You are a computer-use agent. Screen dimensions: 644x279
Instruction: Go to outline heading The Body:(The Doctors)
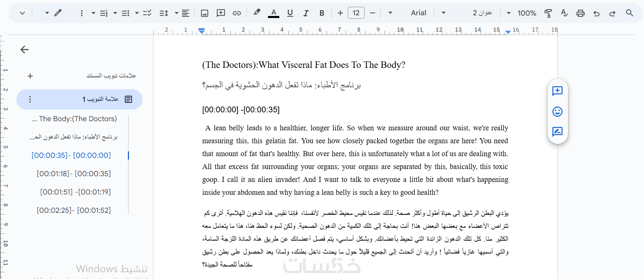(75, 119)
